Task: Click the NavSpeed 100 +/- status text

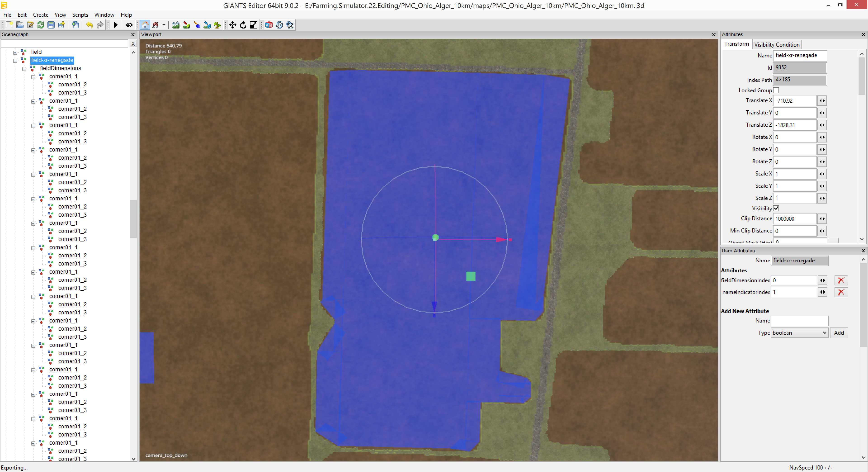Action: tap(810, 468)
